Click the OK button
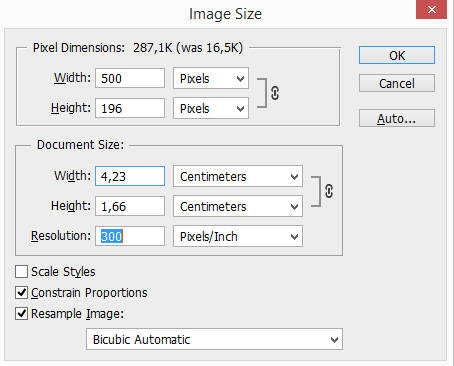The height and width of the screenshot is (366, 454). tap(397, 55)
